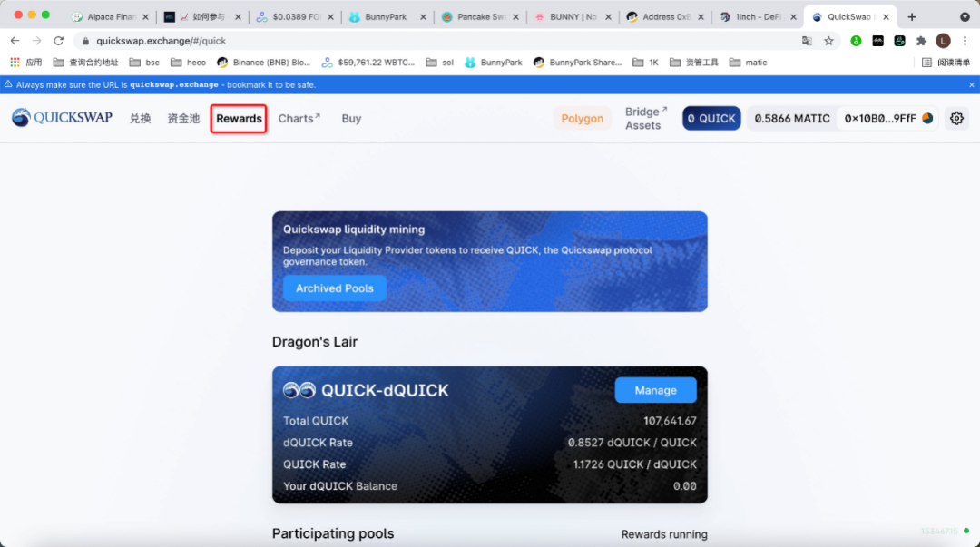
Task: Click the 0 QUICK balance button
Action: point(711,118)
